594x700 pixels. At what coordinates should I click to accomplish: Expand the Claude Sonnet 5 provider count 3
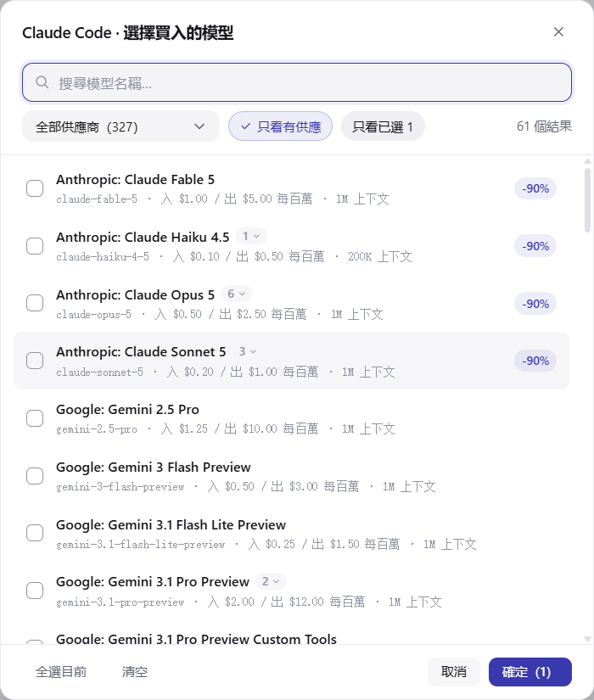248,351
